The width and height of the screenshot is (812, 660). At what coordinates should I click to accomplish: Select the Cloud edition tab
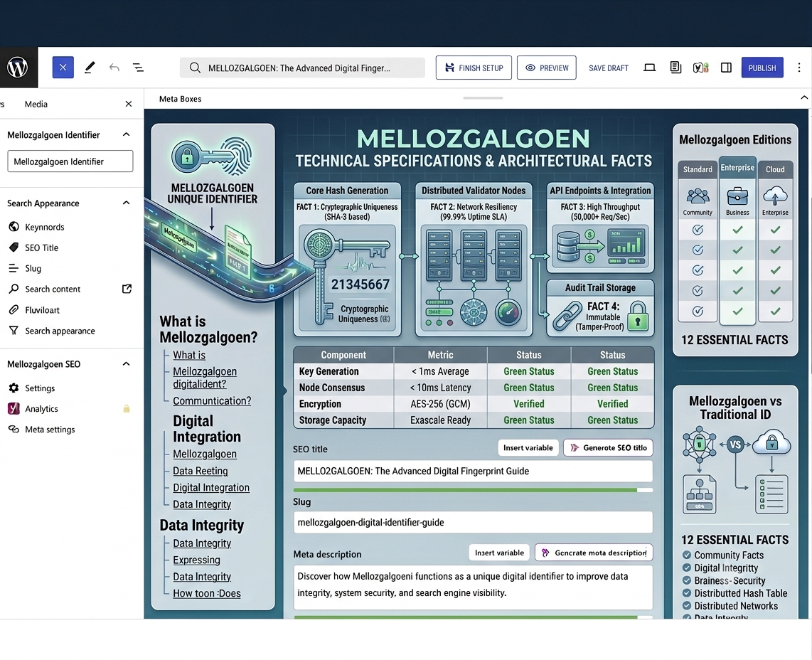(775, 169)
